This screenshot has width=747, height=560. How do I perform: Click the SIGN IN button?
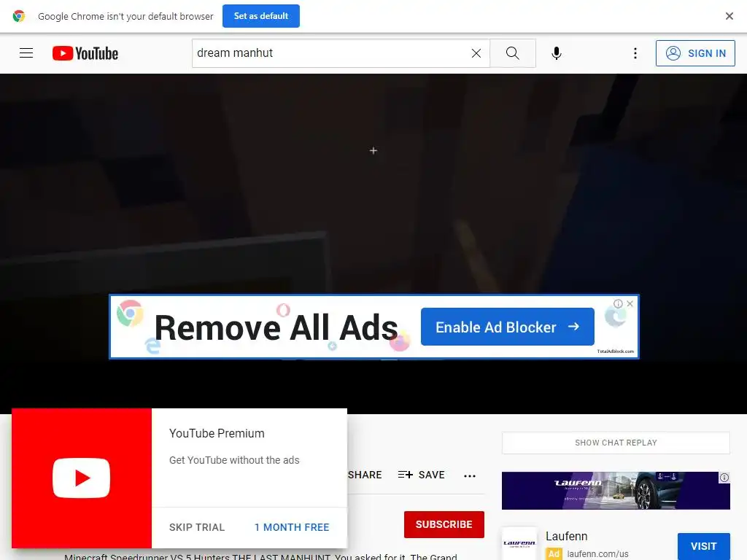click(695, 52)
